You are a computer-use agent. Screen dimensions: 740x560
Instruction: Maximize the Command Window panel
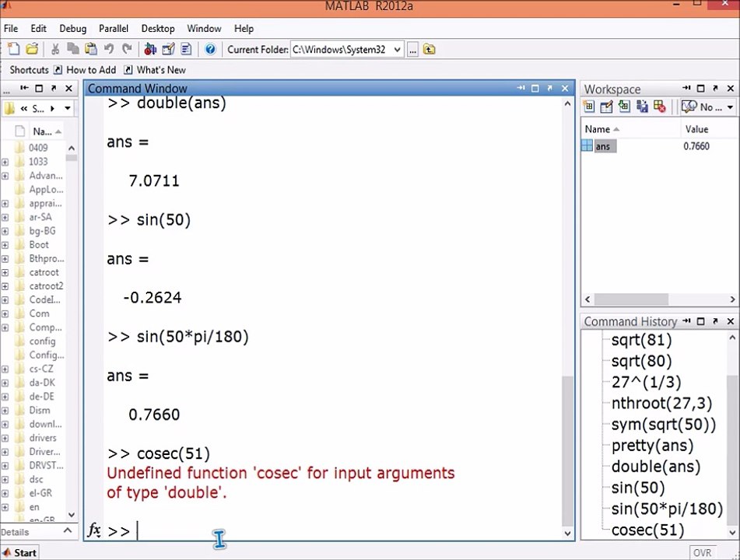pos(535,88)
